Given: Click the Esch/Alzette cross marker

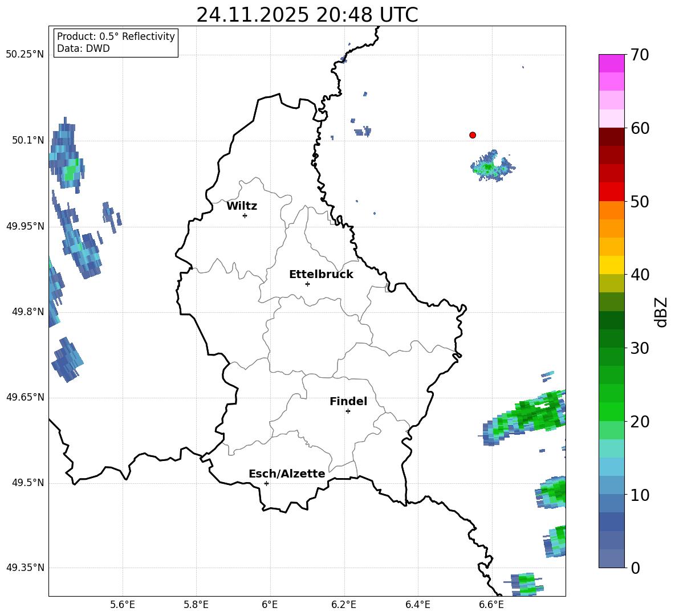Looking at the screenshot, I should [266, 483].
